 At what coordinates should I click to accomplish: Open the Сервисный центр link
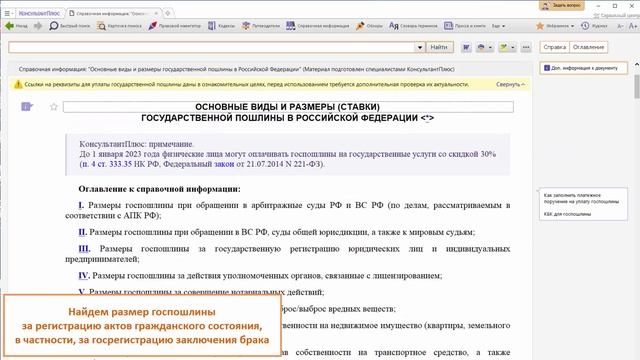pyautogui.click(x=616, y=16)
